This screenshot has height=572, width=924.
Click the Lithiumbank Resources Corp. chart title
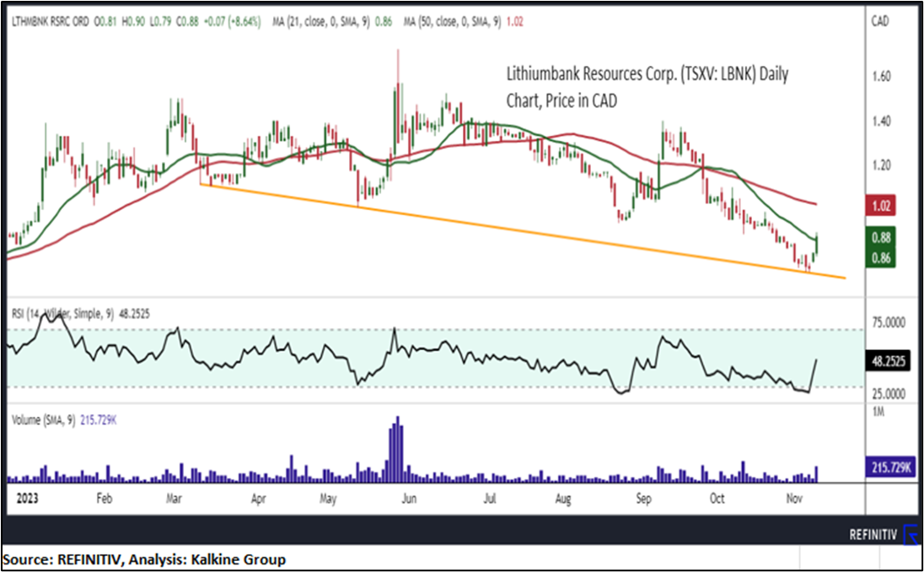point(647,87)
